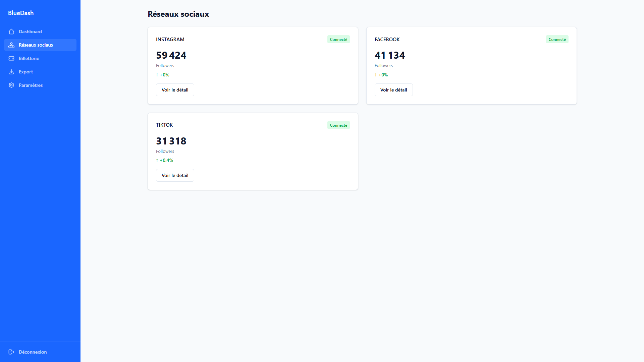Click the Export download icon
This screenshot has width=644, height=362.
[x=11, y=72]
